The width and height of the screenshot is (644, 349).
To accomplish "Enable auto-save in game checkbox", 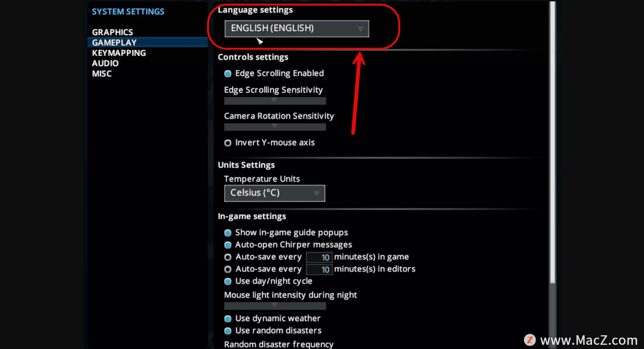I will point(228,257).
